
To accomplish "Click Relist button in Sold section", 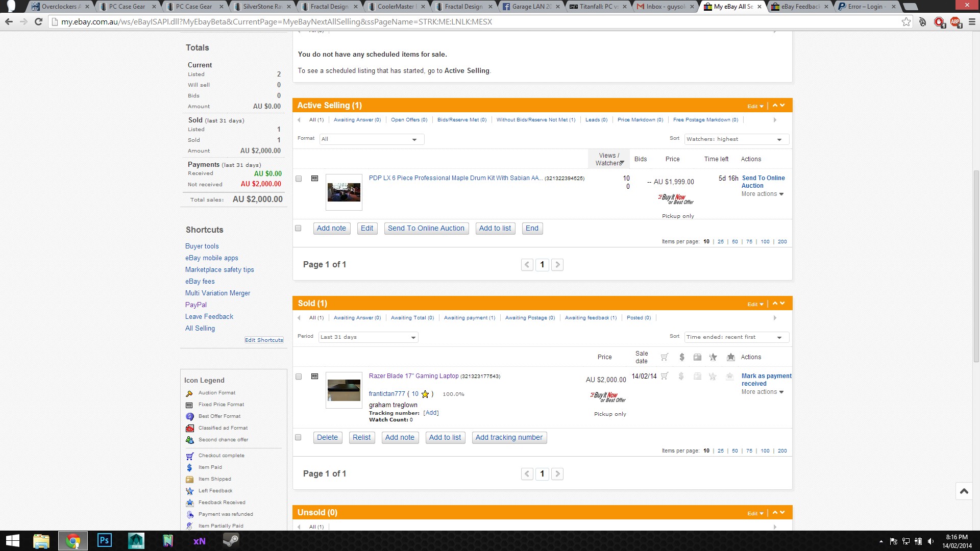I will click(361, 437).
